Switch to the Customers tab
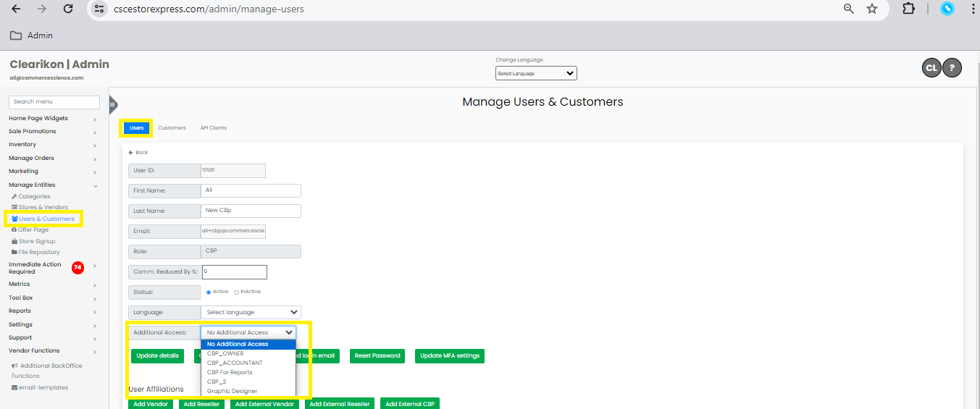This screenshot has height=409, width=980. coord(172,128)
